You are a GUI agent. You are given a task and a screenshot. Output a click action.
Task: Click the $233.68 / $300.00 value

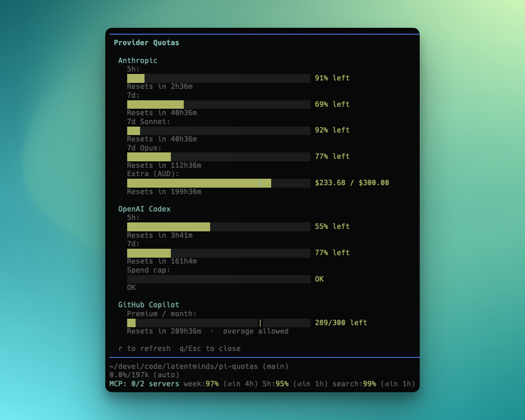tap(352, 183)
